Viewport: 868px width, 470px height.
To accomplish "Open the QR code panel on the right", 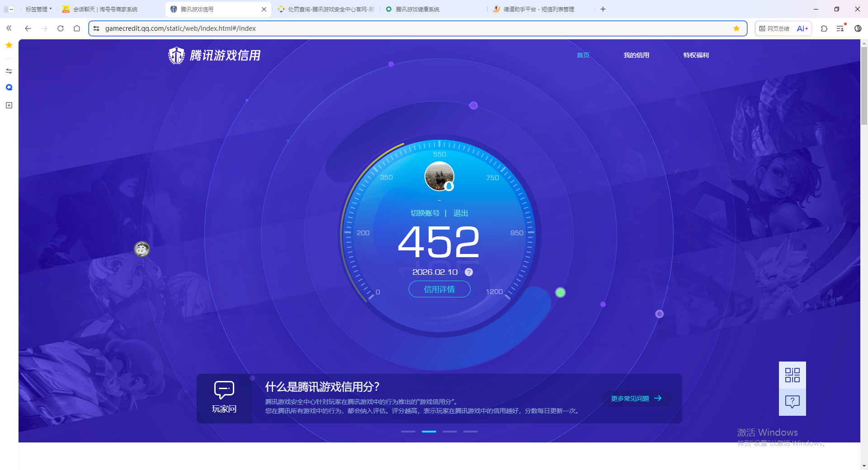I will 792,375.
